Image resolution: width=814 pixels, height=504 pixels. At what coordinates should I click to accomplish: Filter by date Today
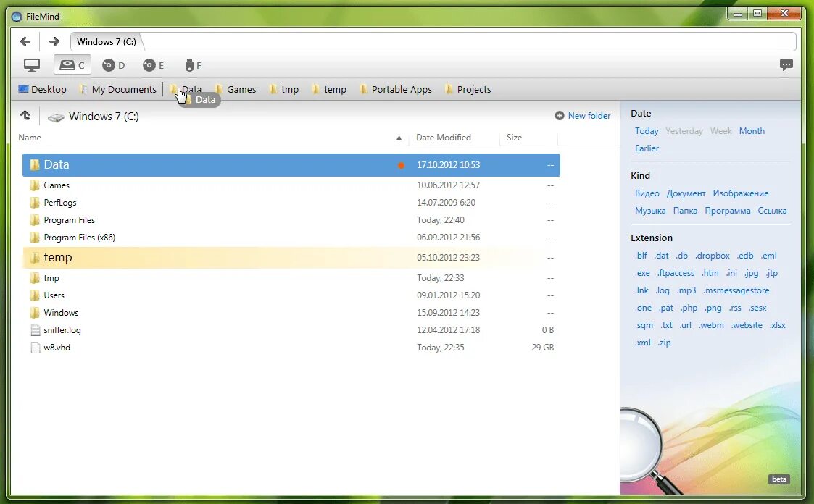point(647,131)
